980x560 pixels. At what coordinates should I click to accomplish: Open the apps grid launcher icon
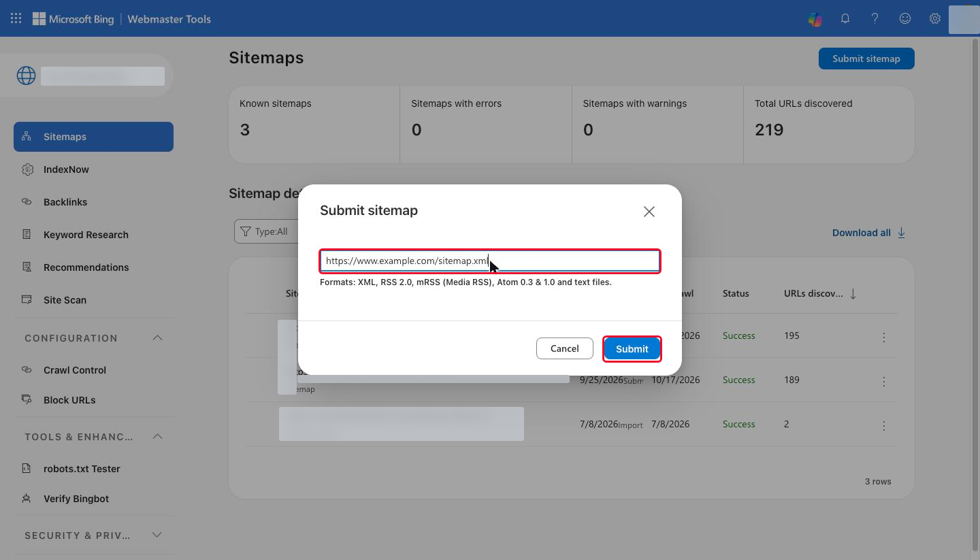point(16,19)
